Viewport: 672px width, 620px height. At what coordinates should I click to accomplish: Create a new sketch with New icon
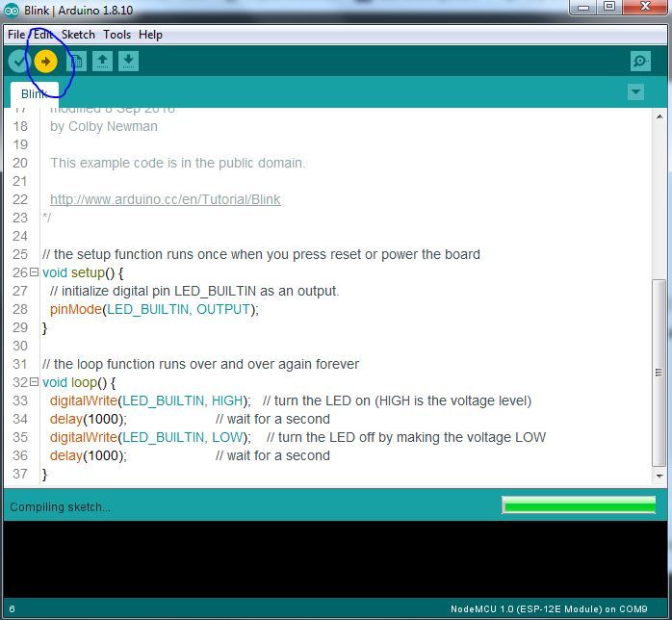tap(76, 62)
